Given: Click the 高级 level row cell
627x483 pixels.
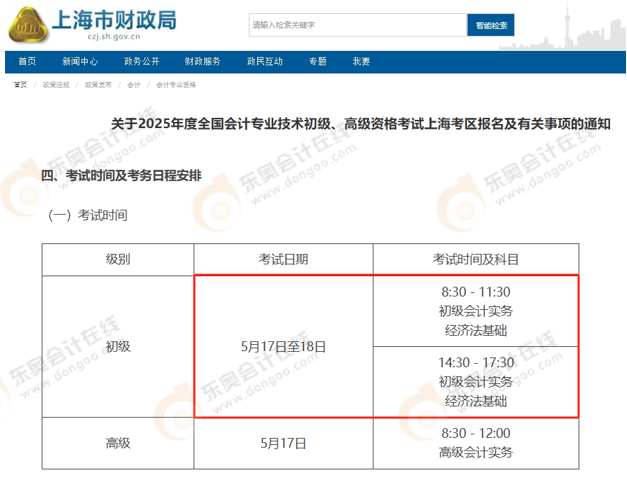Looking at the screenshot, I should coord(118,443).
